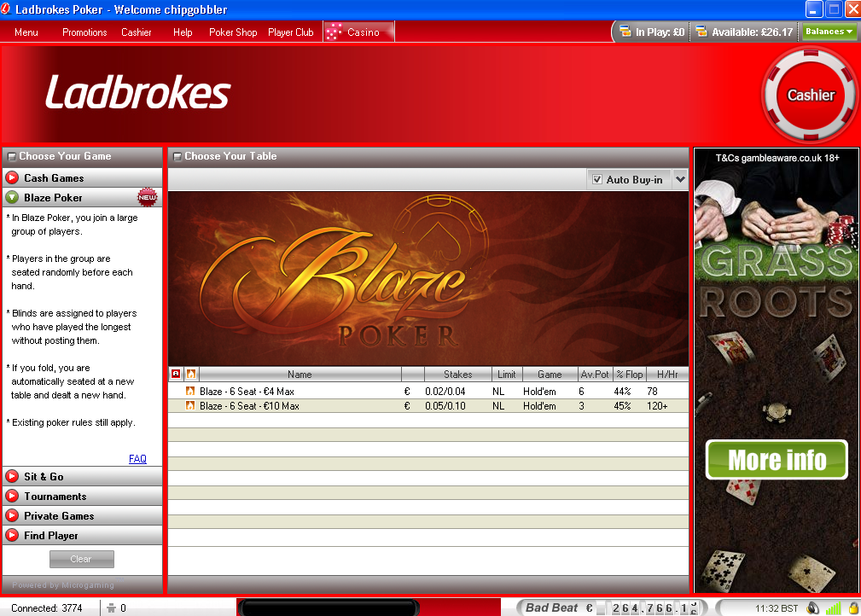Switch to the Casino tab
The image size is (861, 616).
[359, 32]
